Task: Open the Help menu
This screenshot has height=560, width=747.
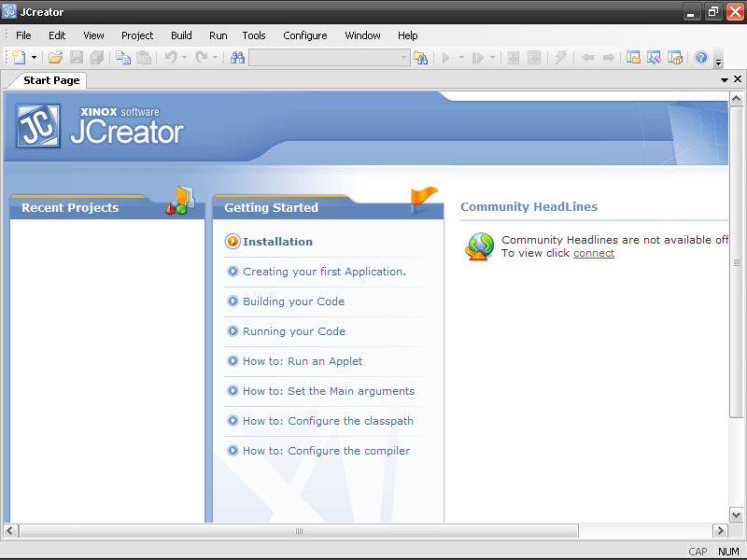Action: 407,35
